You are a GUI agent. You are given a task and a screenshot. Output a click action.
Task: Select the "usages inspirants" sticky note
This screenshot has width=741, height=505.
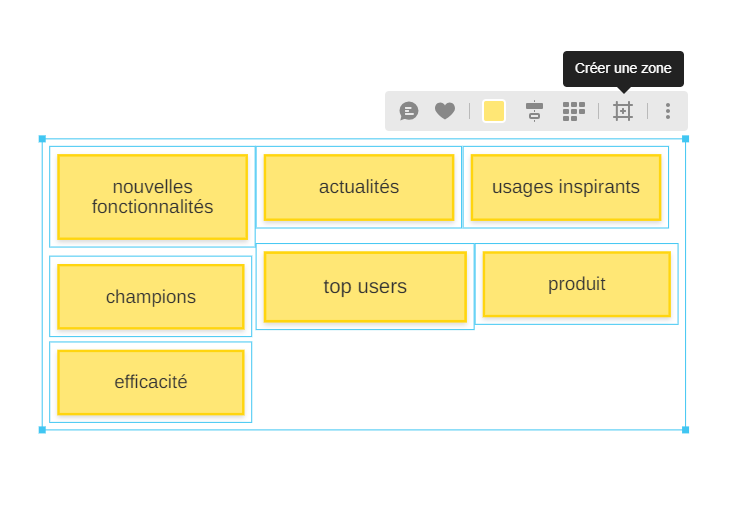[x=566, y=187]
